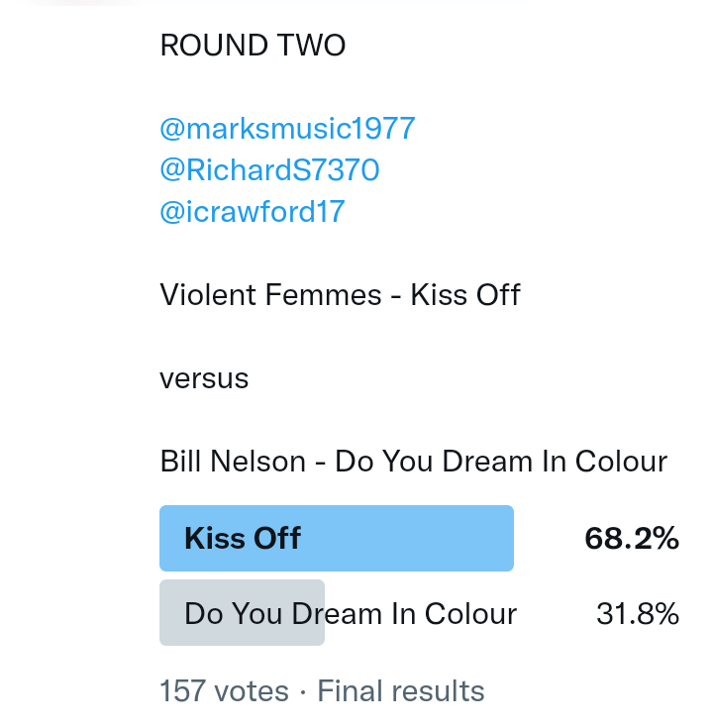Open the @icrawford17 profile mention

[x=253, y=212]
